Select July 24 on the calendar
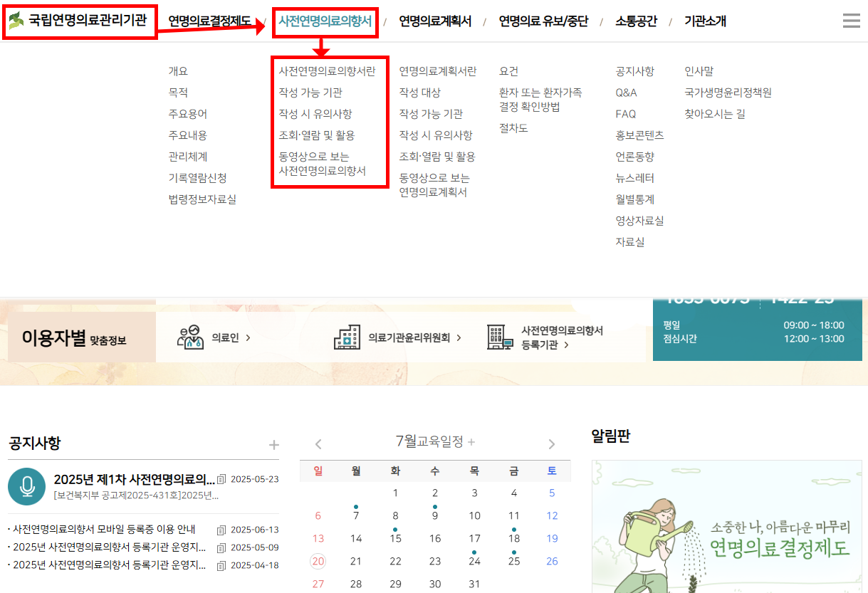868x593 pixels. (474, 561)
